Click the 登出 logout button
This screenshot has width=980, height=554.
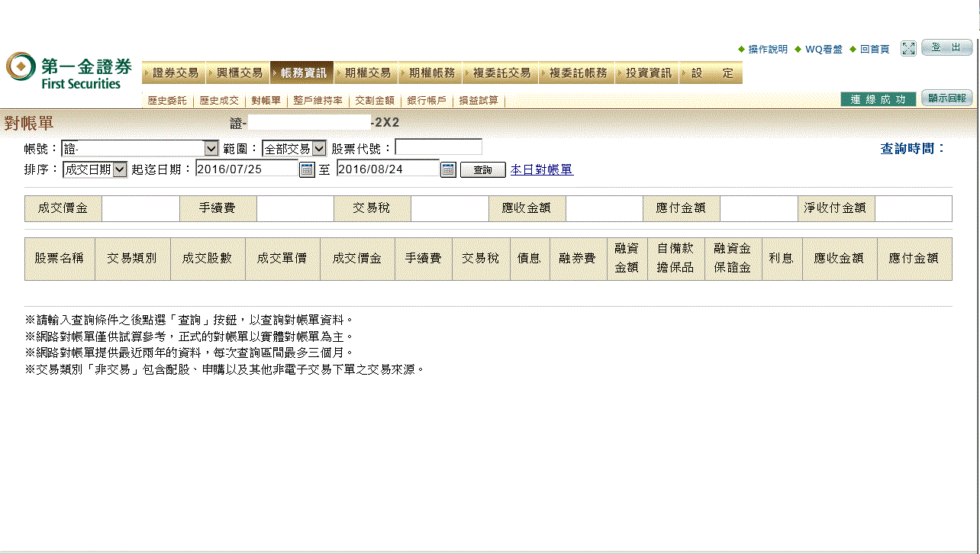(946, 48)
